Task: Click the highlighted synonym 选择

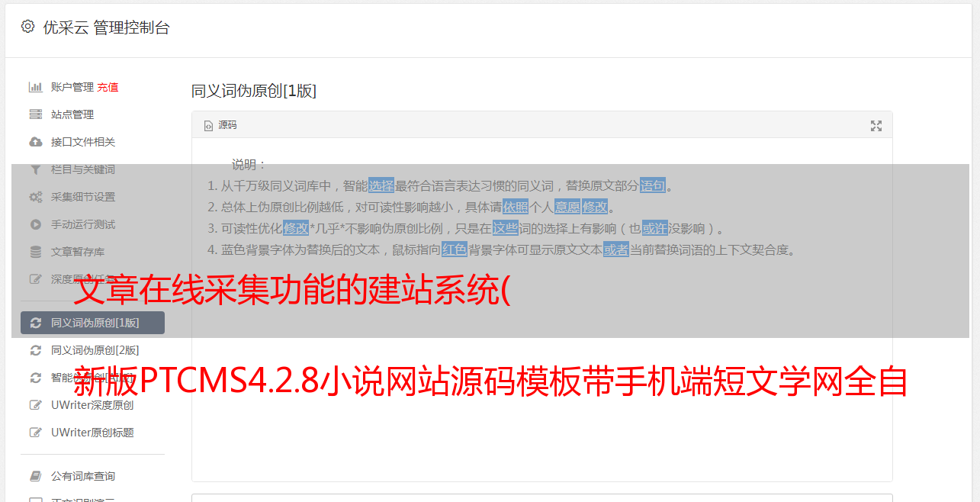Action: (381, 185)
